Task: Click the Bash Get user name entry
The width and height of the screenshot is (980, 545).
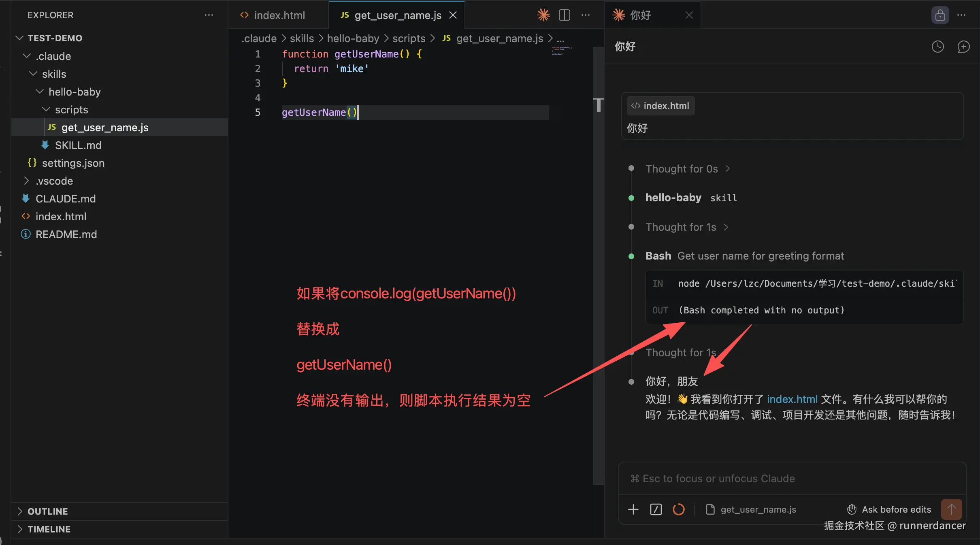Action: [x=745, y=256]
